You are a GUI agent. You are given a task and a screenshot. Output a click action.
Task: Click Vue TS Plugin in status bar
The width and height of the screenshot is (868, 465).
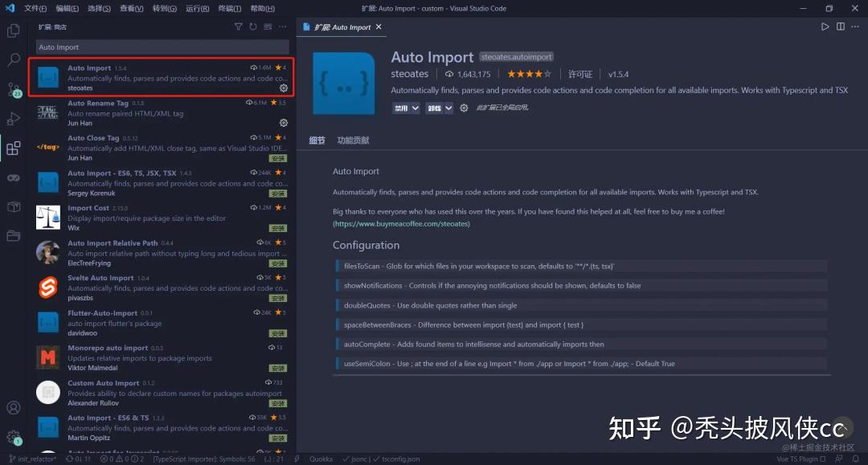[x=801, y=459]
